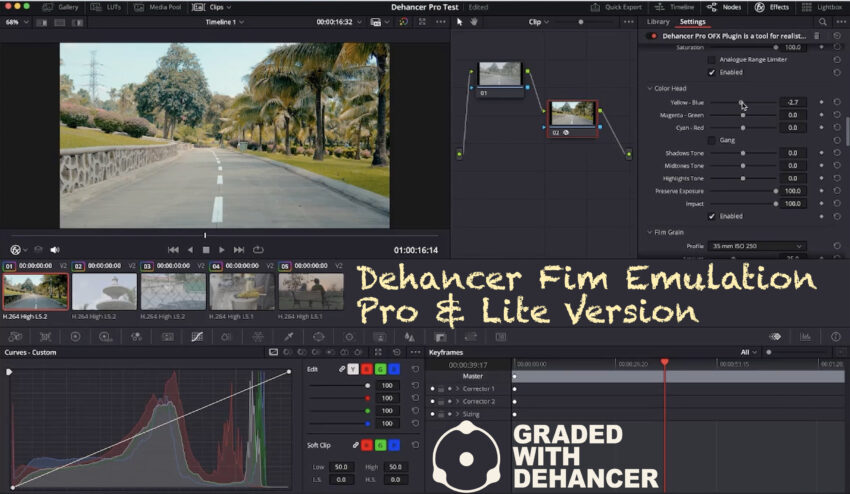Reset the Impact parameter

coord(837,203)
